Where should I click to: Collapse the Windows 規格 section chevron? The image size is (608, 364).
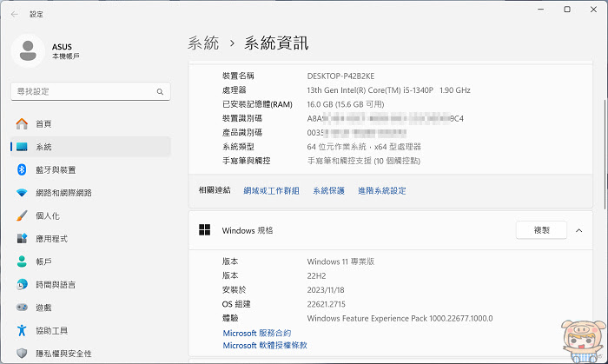579,230
